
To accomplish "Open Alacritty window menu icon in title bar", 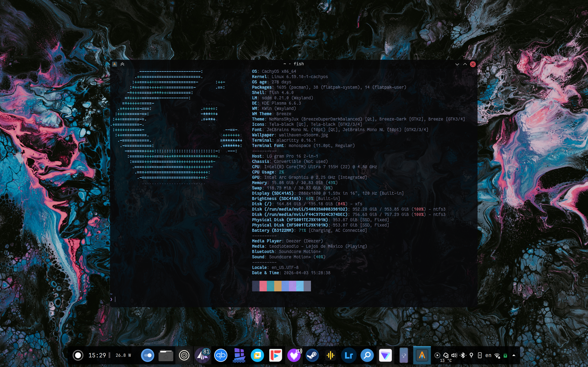I will tap(115, 64).
